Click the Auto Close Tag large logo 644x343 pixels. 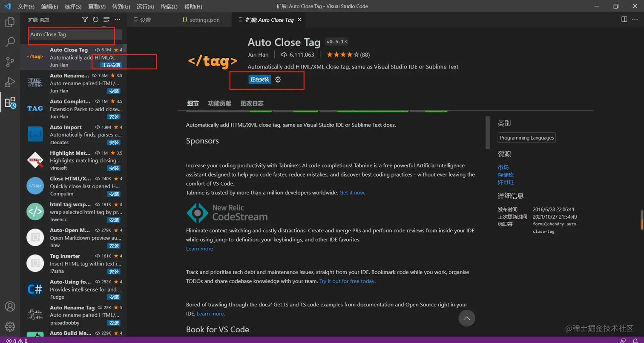(213, 62)
